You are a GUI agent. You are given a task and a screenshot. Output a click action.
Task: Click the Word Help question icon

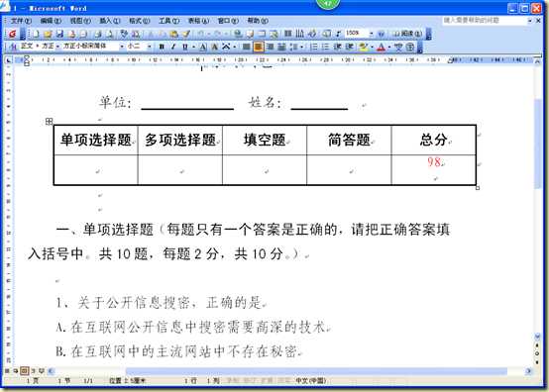[382, 34]
